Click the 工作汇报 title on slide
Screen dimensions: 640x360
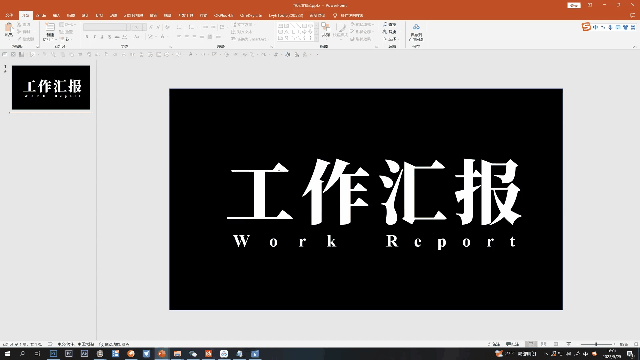pyautogui.click(x=374, y=192)
